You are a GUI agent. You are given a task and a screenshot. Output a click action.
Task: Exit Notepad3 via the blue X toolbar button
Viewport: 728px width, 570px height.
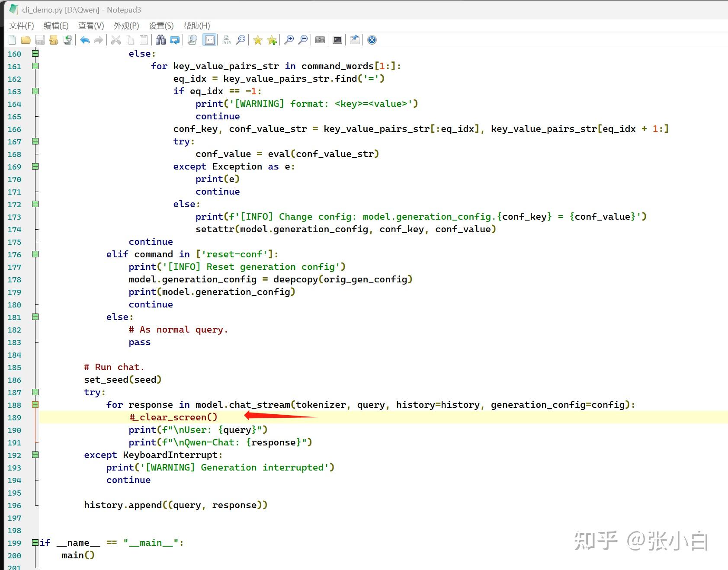371,40
